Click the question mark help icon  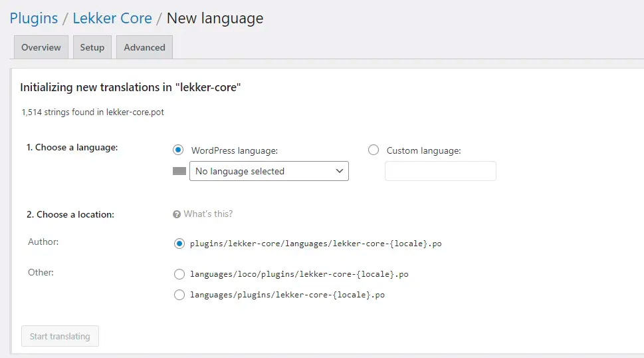[x=177, y=214]
